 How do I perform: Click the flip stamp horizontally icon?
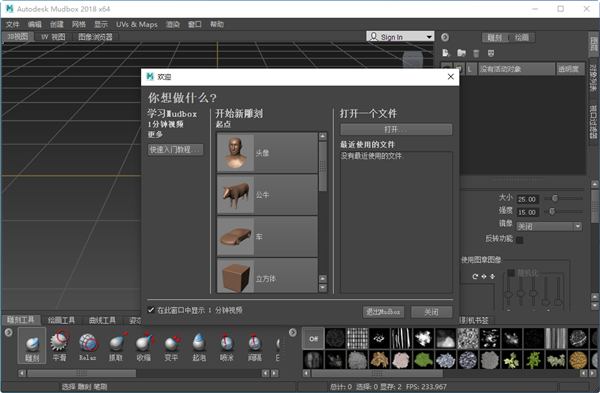pyautogui.click(x=484, y=276)
